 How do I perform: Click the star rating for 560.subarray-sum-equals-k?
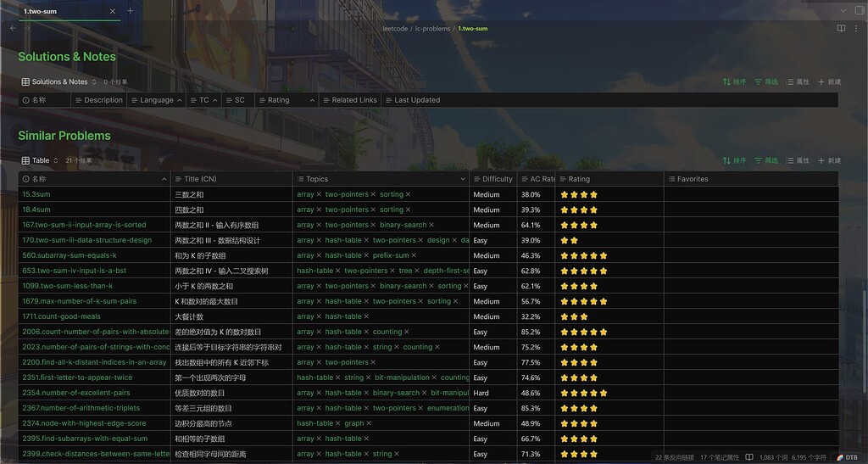584,255
